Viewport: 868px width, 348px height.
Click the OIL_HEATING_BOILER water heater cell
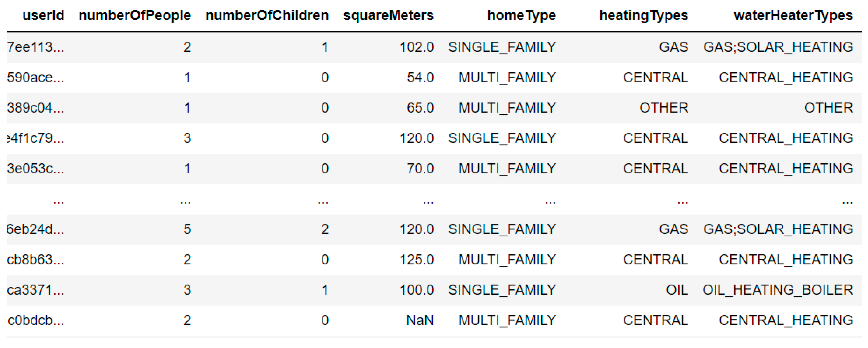(x=778, y=290)
